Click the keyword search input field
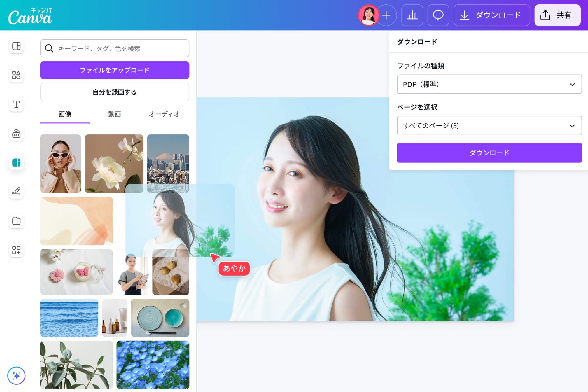The image size is (588, 392). (x=115, y=48)
